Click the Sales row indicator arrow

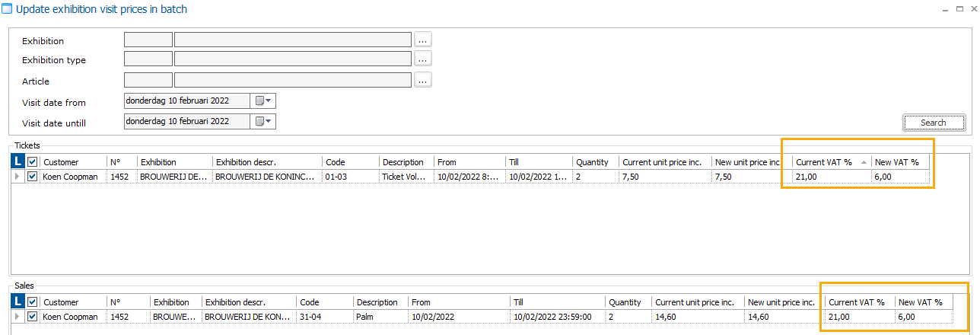pyautogui.click(x=17, y=317)
